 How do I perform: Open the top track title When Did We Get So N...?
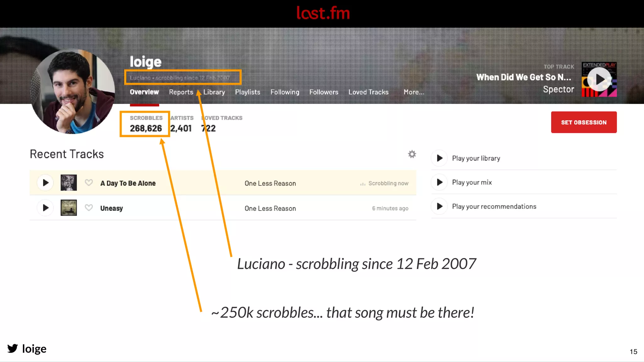point(524,77)
